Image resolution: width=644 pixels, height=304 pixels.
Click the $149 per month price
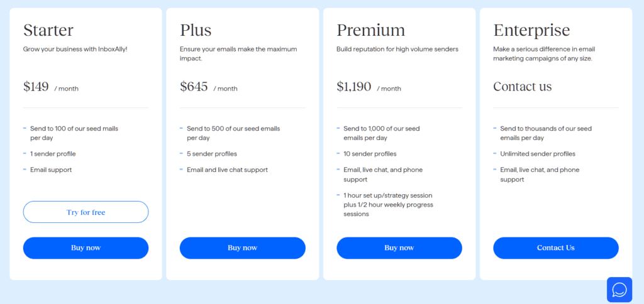click(50, 87)
